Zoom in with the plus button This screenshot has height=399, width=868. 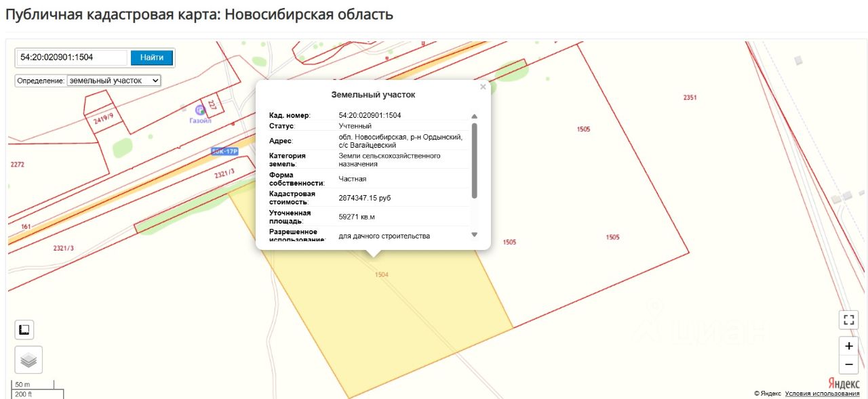tap(848, 345)
